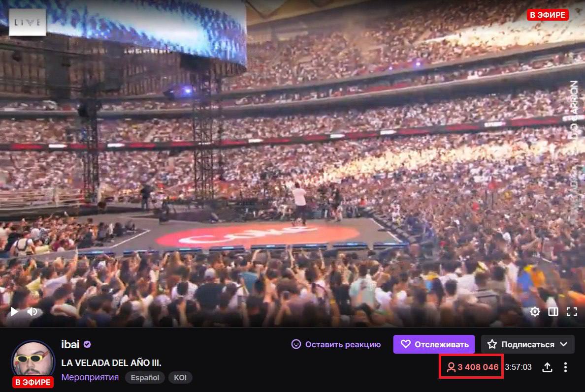Click the Отслеживать follow button

tap(434, 344)
